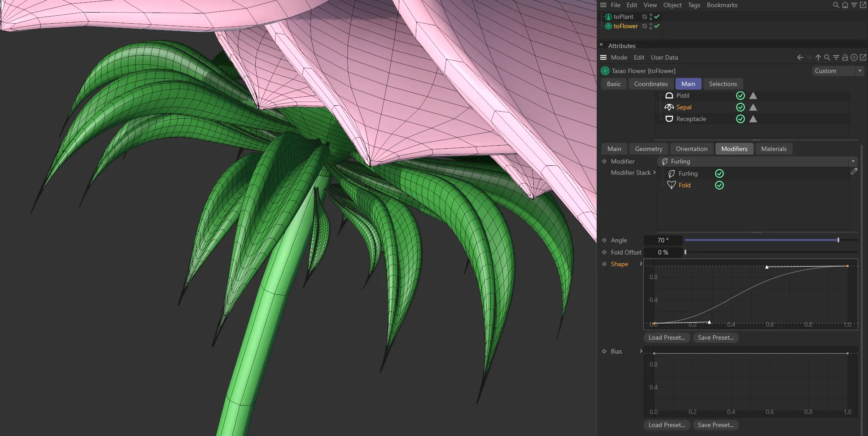Select the Furling leaf icon in Modifier Stack
Viewport: 868px width, 436px height.
(x=672, y=173)
